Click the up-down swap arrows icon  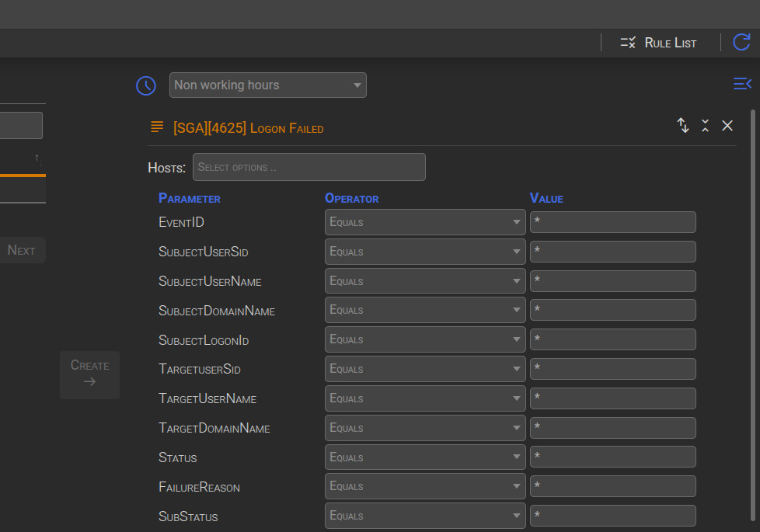683,126
